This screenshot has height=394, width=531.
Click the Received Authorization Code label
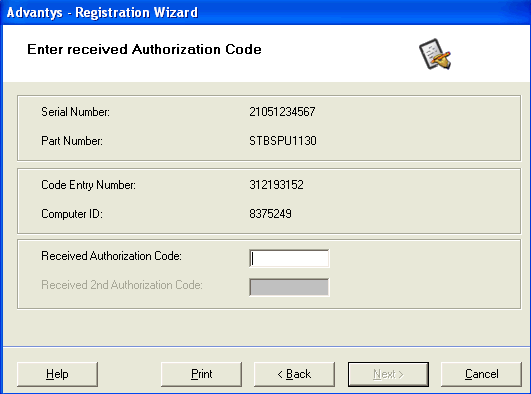pyautogui.click(x=111, y=256)
